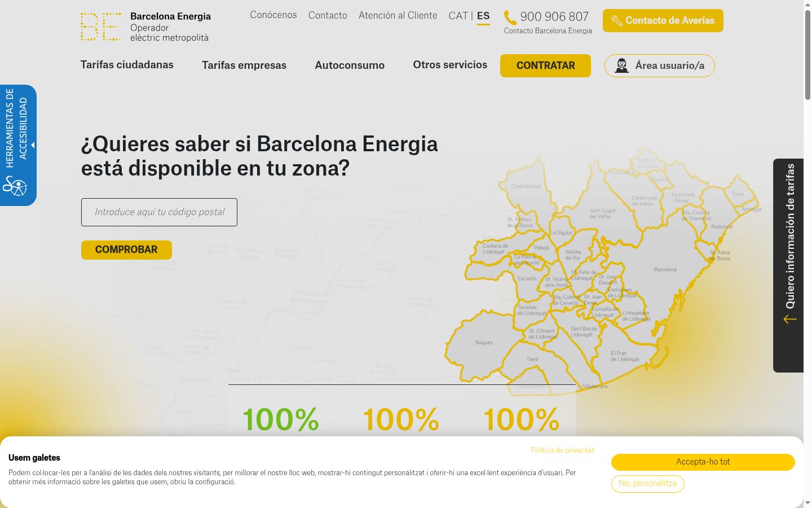The image size is (812, 508).
Task: Click the Castellbisbal label on the map
Action: [x=526, y=186]
